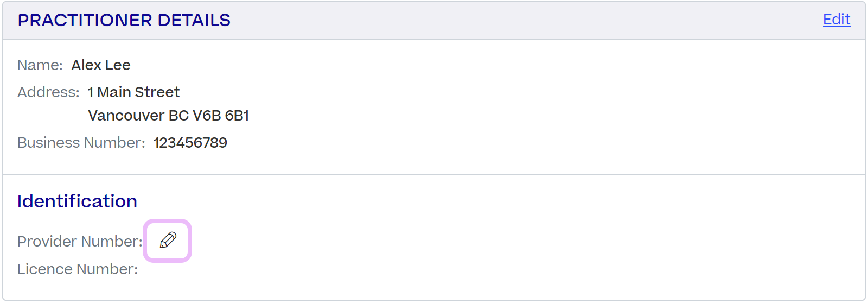Screen dimensions: 868x303
Task: Click the Licence Number label
Action: tap(78, 269)
